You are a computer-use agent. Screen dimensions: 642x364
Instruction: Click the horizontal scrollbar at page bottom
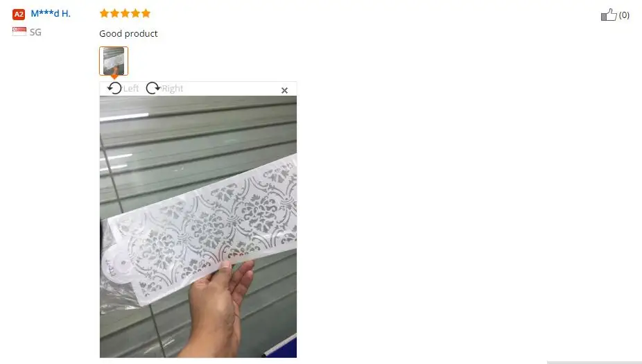coord(594,363)
